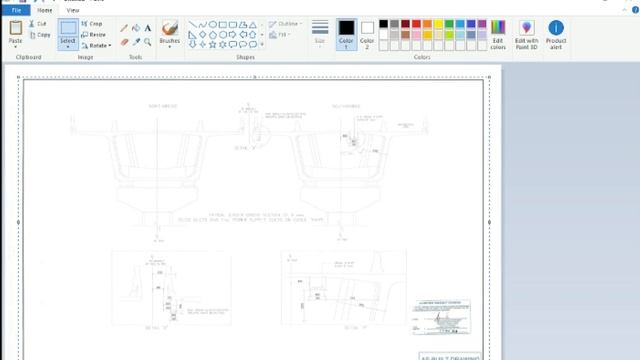Click the Product alert button
The height and width of the screenshot is (360, 640).
click(x=556, y=34)
